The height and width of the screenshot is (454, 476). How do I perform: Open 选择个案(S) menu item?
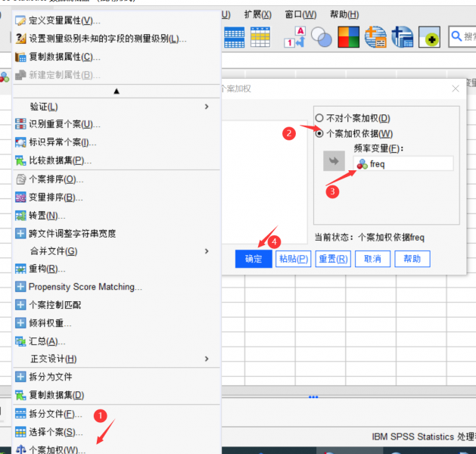coord(117,432)
